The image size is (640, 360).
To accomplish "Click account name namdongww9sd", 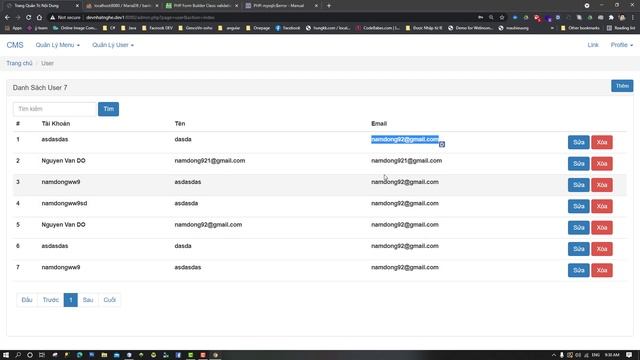I will point(64,203).
